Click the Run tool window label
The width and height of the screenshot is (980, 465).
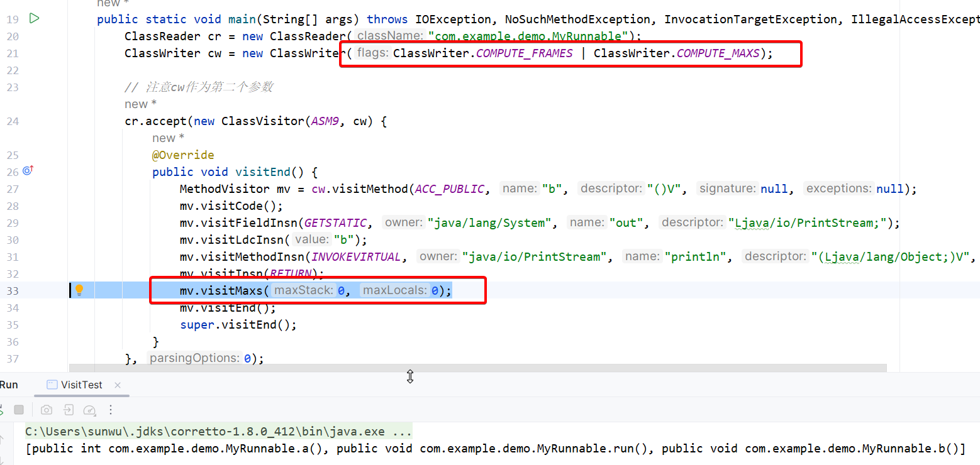(x=9, y=385)
